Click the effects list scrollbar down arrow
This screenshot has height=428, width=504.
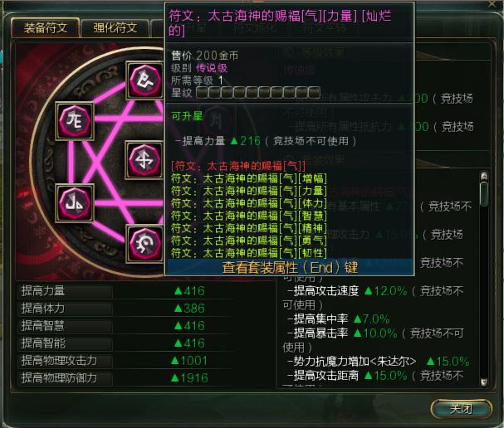coord(484,382)
